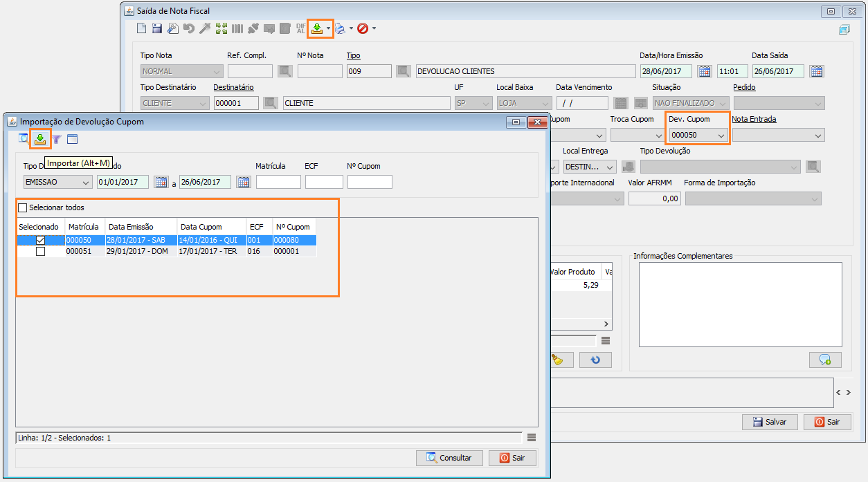Click the floppy disk save icon in the top toolbar
The height and width of the screenshot is (482, 868).
click(157, 28)
